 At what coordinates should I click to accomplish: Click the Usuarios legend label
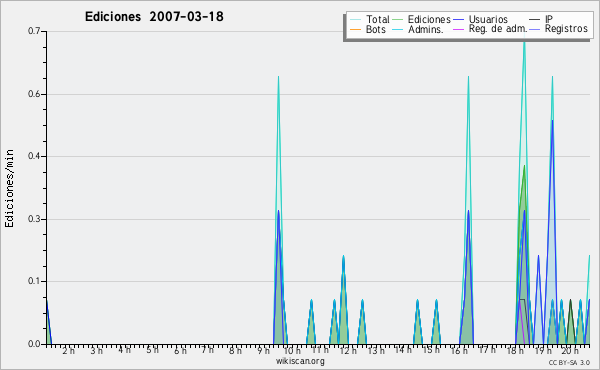(x=488, y=19)
